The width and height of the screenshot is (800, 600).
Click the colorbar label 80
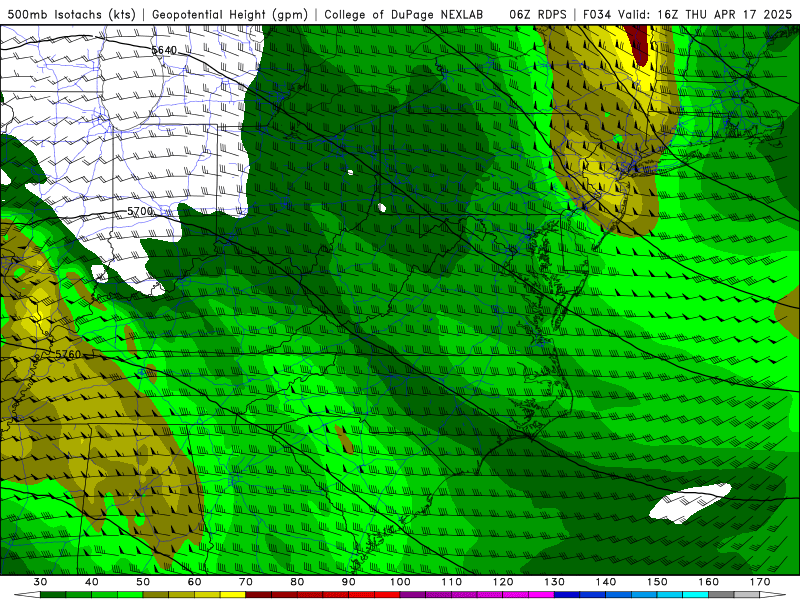pyautogui.click(x=297, y=582)
